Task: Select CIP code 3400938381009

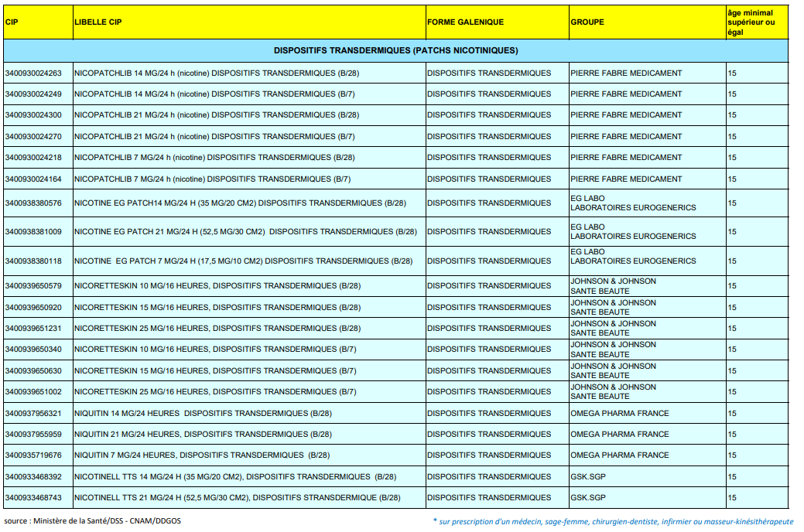Action: click(x=33, y=232)
